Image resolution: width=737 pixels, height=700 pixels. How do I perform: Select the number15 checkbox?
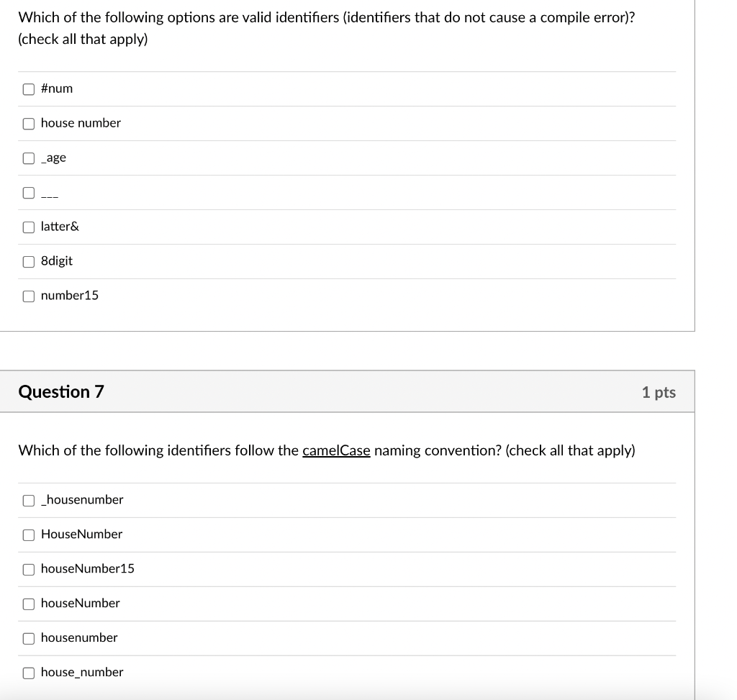[x=28, y=296]
